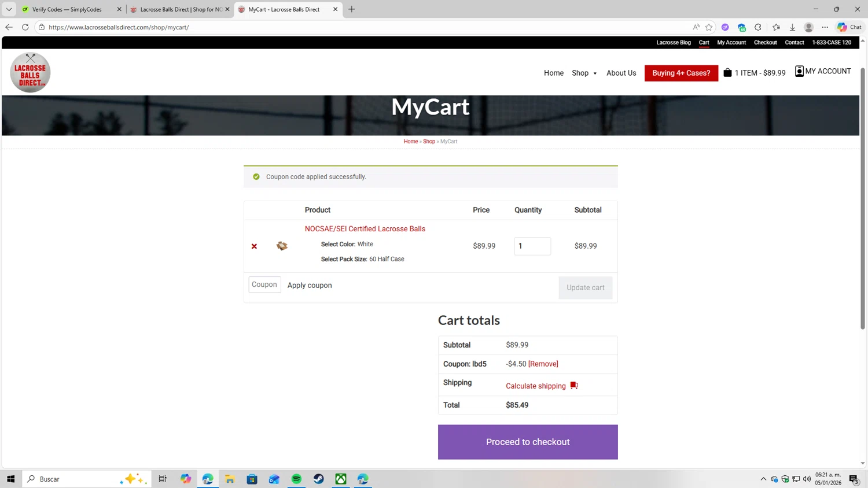
Task: Open the notification center icon
Action: (854, 479)
